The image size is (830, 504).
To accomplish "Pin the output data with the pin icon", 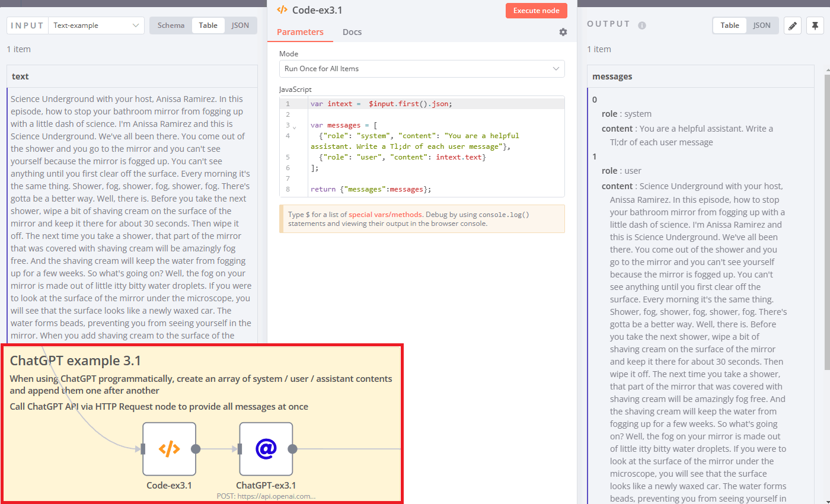I will pyautogui.click(x=815, y=25).
